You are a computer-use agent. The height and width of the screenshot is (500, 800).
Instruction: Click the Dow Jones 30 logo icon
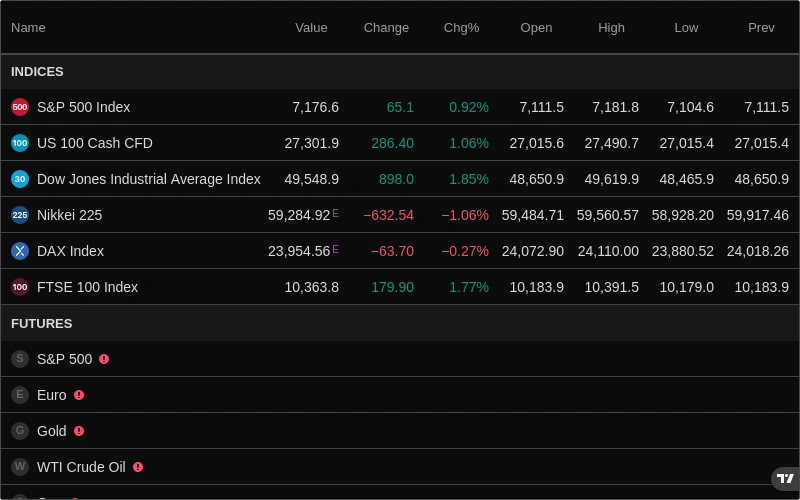[20, 179]
